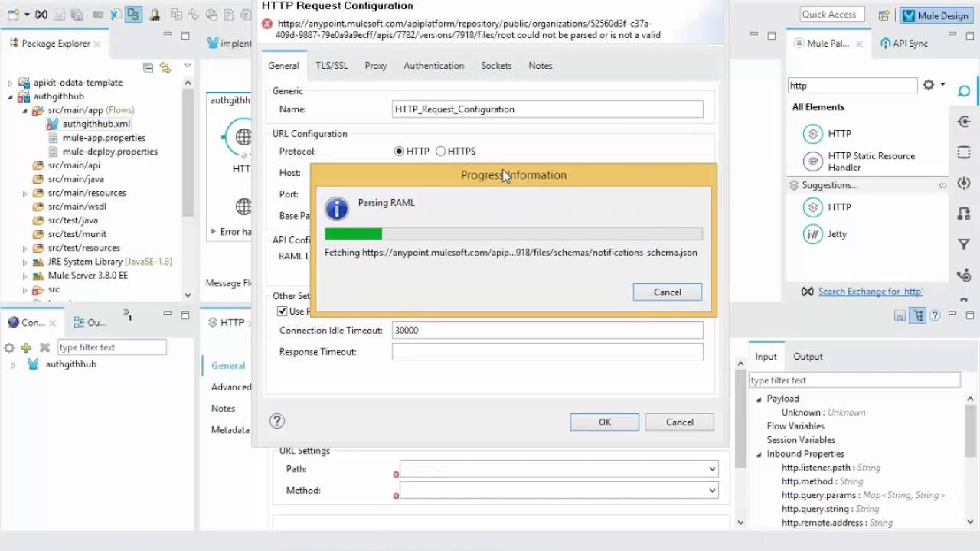Open the General tab in HTTP Request Configuration
980x551 pixels.
(x=283, y=66)
